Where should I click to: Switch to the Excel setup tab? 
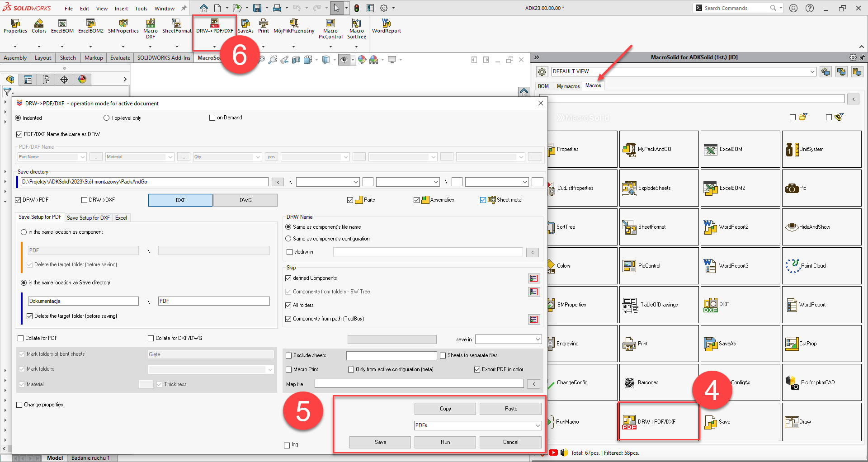[121, 218]
